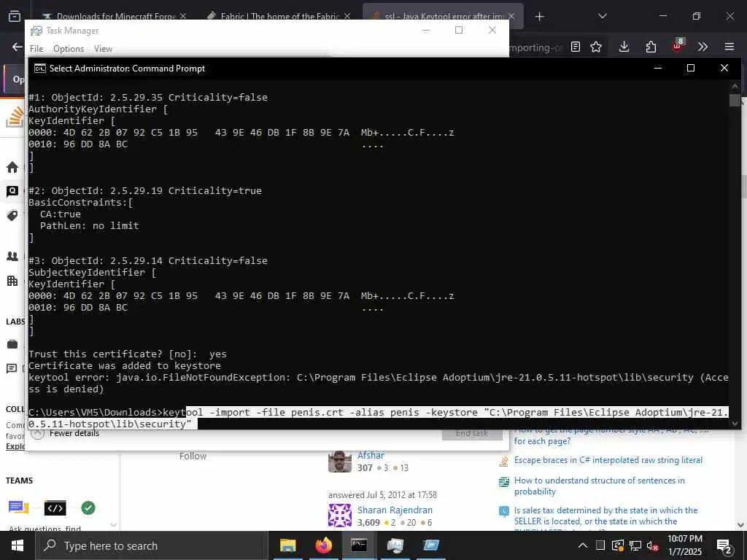Open the uBlock Origin extension icon
Viewport: 747px width, 560px height.
678,46
